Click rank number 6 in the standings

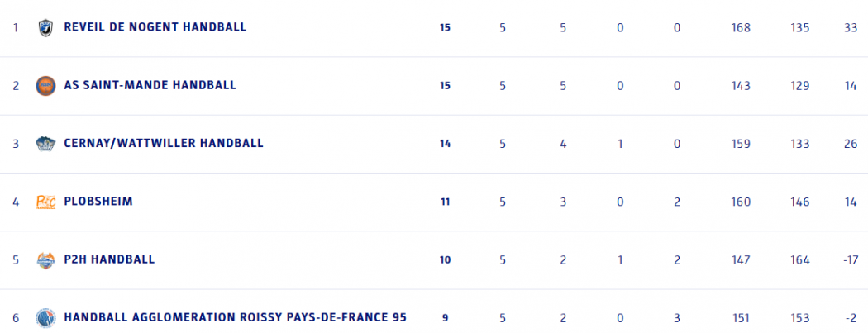16,318
